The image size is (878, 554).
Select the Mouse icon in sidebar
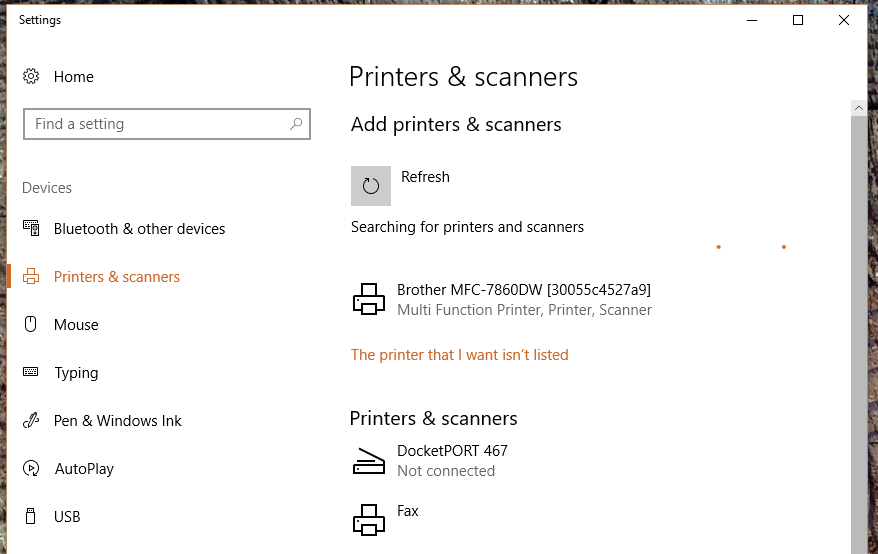tap(31, 324)
